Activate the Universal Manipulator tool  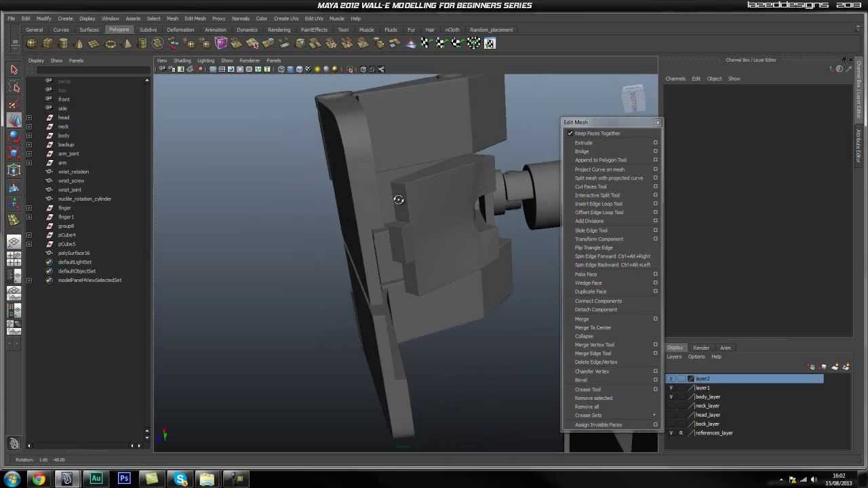[x=14, y=170]
